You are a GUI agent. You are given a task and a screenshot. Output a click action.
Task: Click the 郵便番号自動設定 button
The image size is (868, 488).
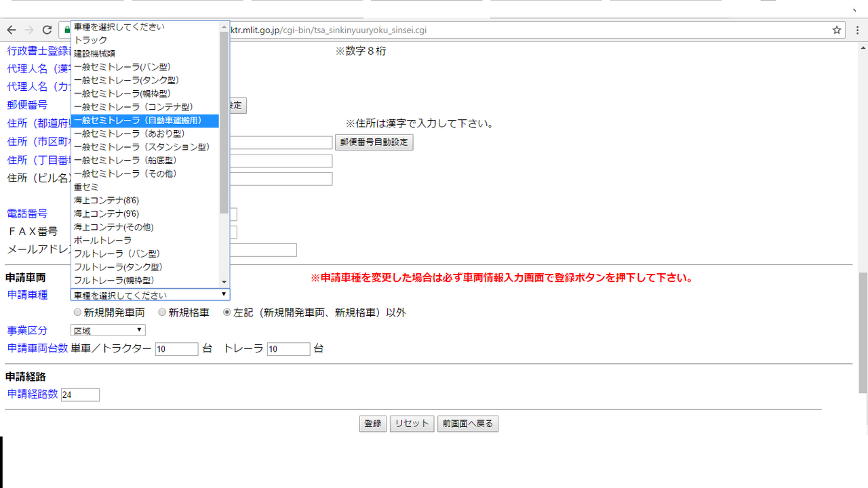(374, 142)
